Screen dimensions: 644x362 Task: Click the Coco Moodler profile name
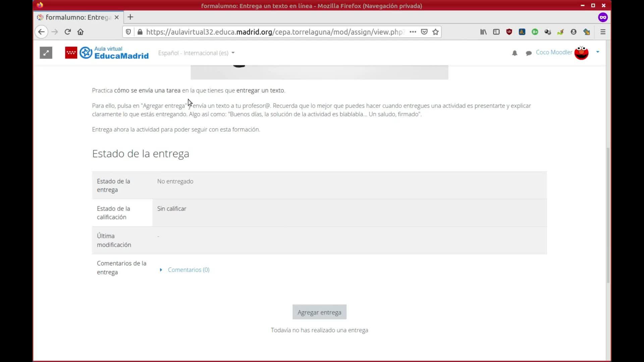(554, 52)
